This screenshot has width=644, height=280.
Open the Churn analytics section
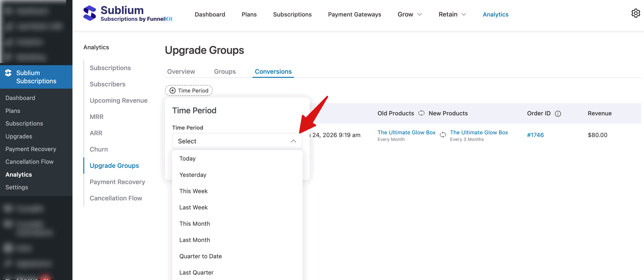(99, 149)
